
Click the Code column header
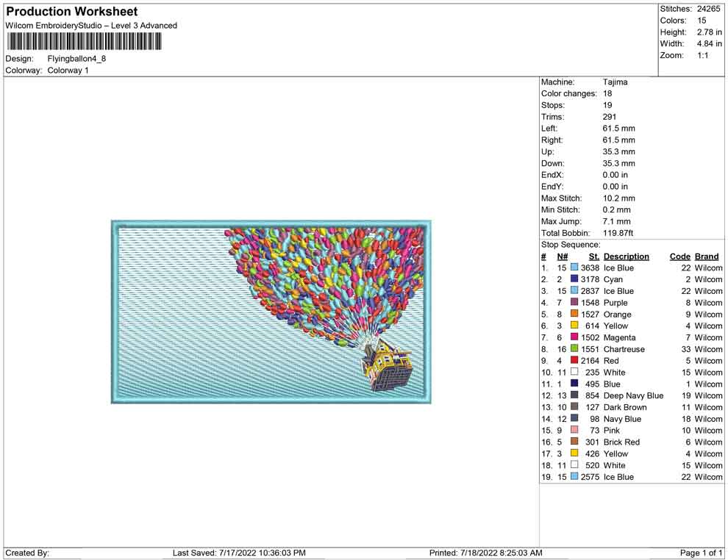(680, 256)
